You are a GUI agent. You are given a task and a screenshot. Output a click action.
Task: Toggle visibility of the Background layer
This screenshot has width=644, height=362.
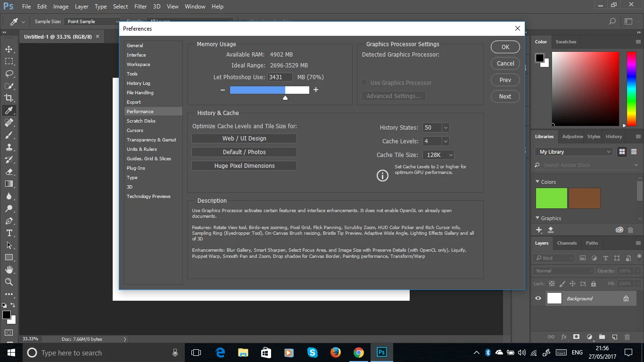tap(538, 298)
